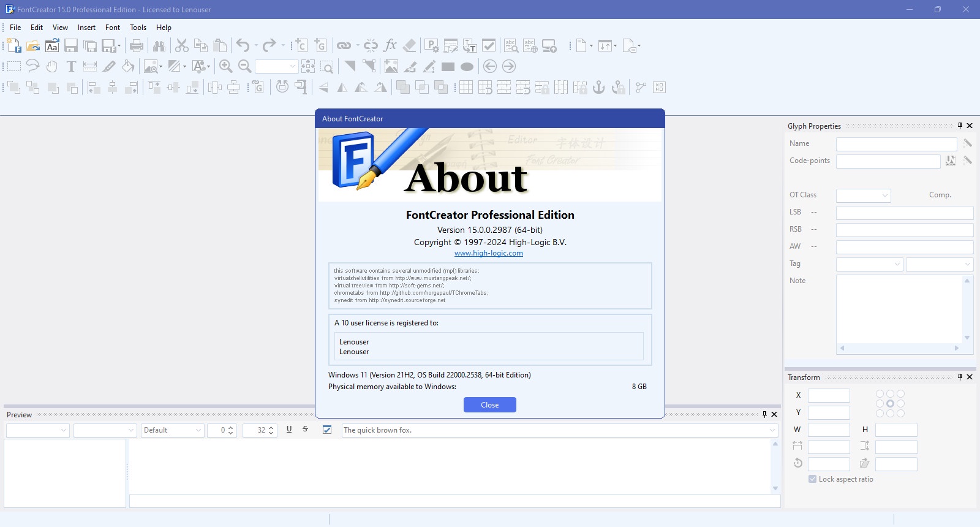
Task: Select the Rectangle shape tool
Action: coord(448,67)
